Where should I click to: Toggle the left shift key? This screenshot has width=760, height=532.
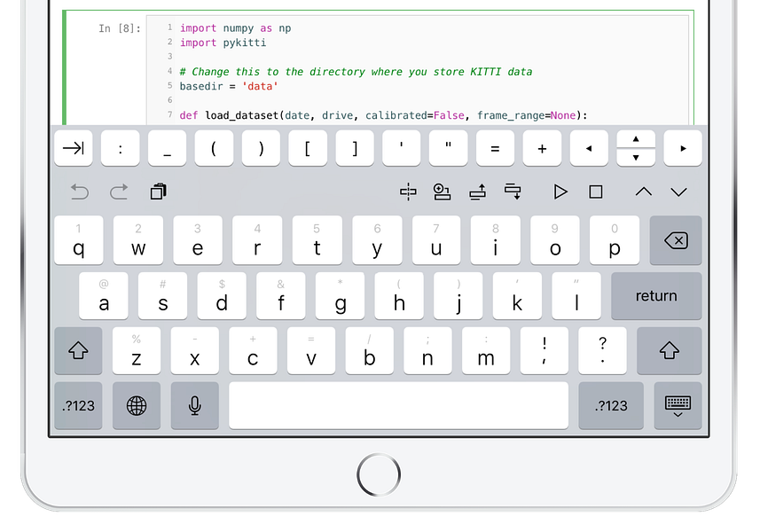pos(78,351)
